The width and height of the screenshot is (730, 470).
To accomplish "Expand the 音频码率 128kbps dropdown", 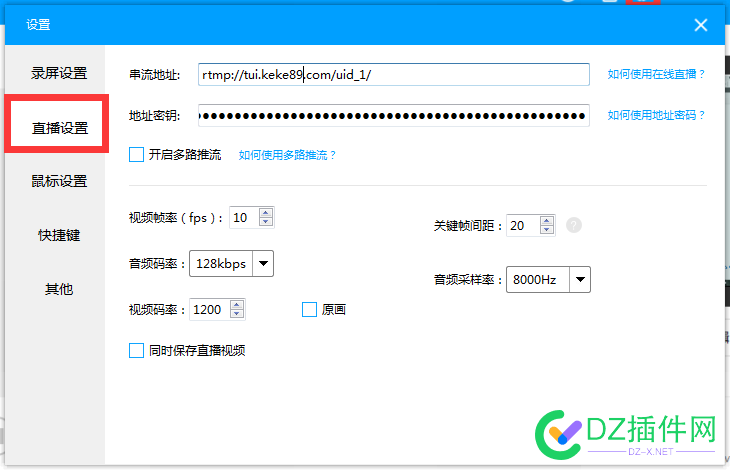I will tap(263, 263).
